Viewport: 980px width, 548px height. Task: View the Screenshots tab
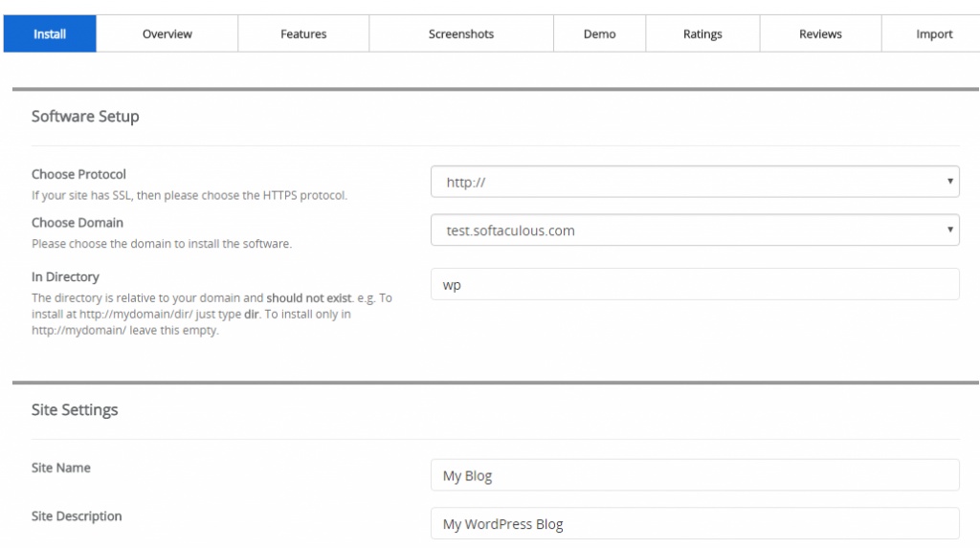click(x=461, y=34)
